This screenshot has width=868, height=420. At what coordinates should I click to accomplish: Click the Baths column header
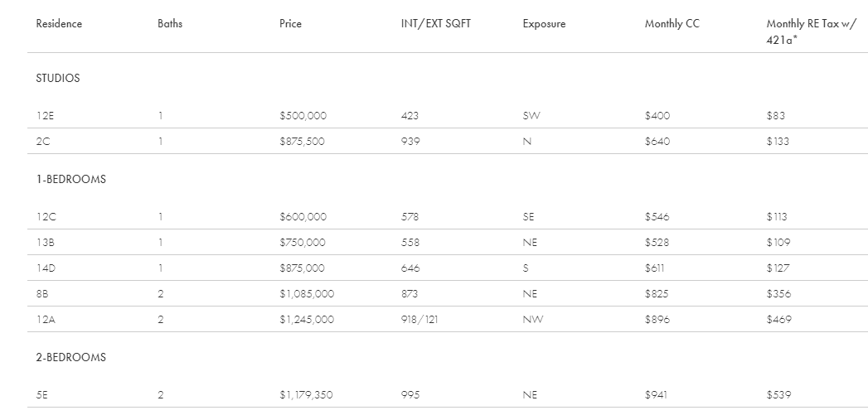pyautogui.click(x=170, y=24)
